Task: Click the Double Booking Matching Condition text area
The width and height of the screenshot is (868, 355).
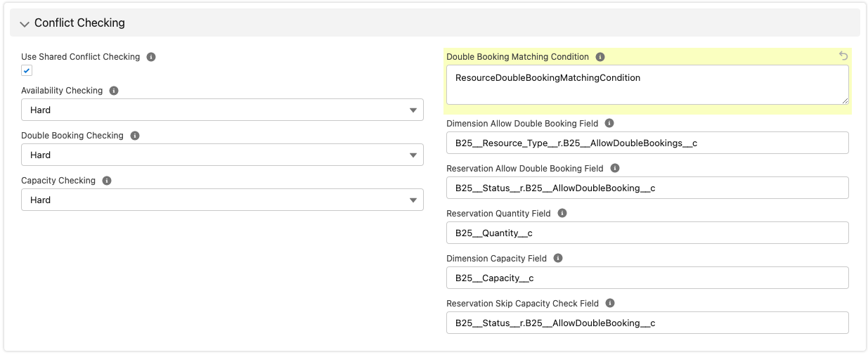Action: click(647, 85)
